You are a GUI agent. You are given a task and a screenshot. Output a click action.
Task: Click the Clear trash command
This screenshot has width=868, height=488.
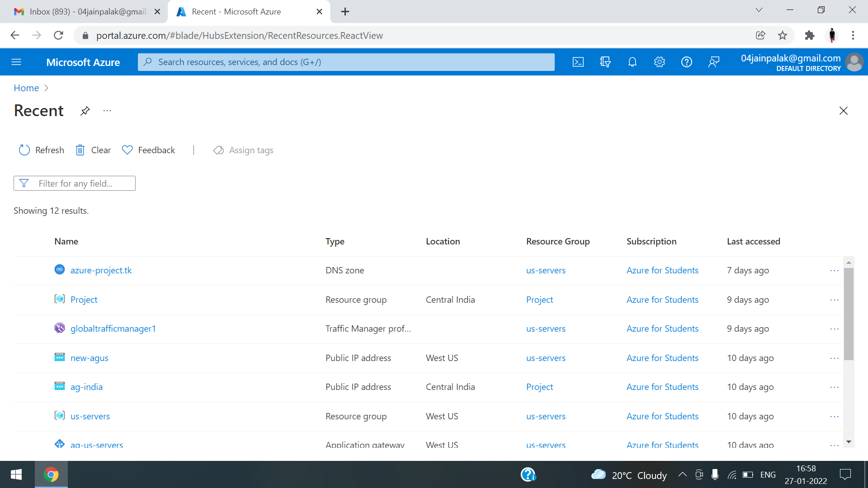93,150
